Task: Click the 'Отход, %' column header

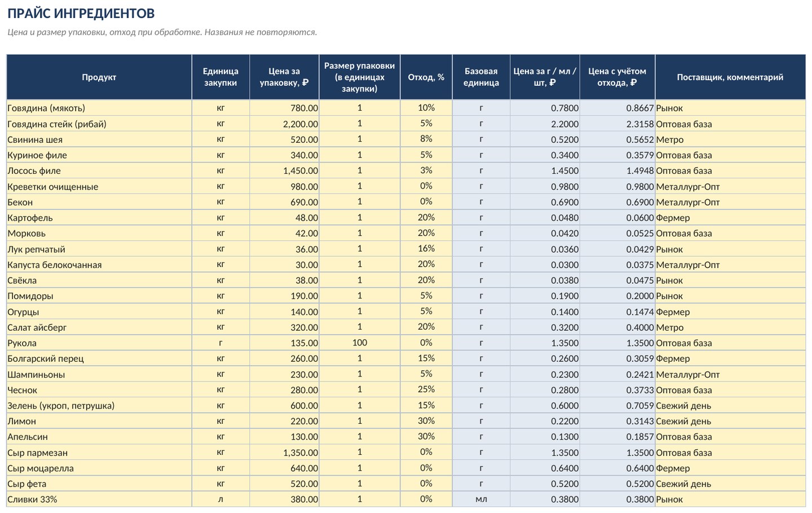Action: (426, 77)
